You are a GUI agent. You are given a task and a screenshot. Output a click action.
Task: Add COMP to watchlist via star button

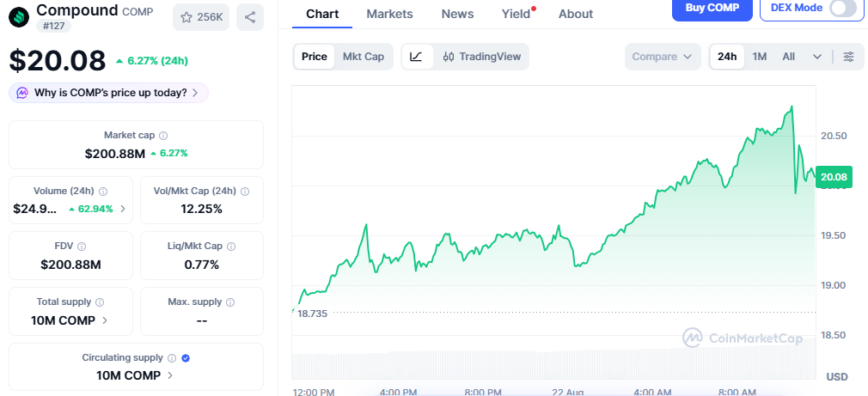point(201,17)
